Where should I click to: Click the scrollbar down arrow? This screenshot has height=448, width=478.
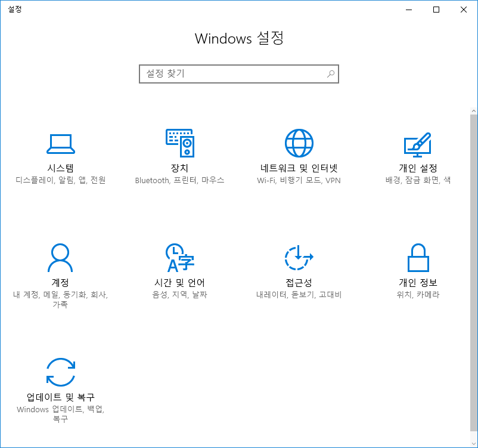473,444
